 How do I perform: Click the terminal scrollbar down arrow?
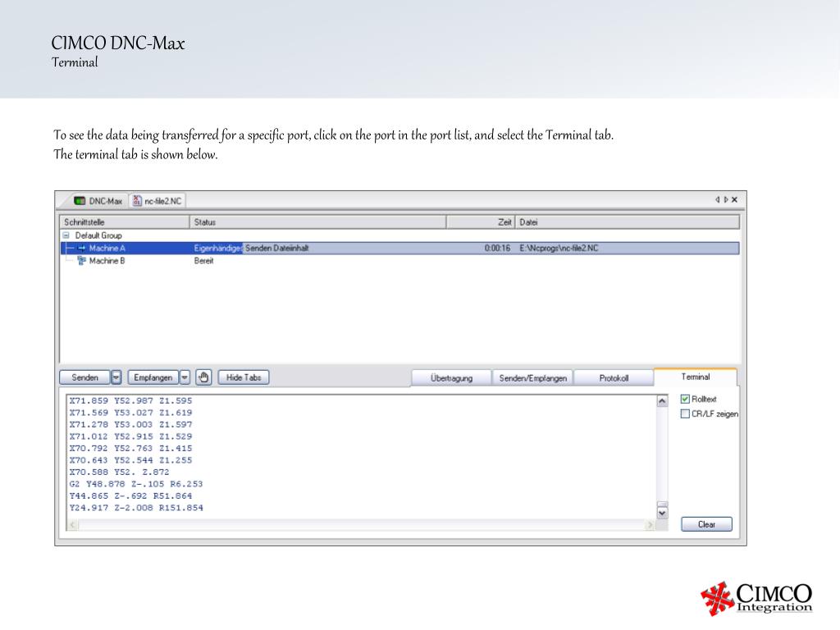tap(662, 513)
